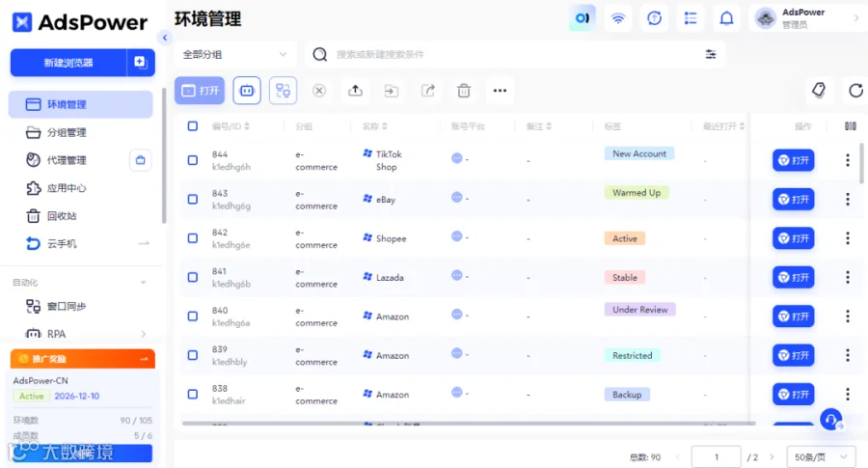Toggle the select-all checkbox in header
868x468 pixels.
tap(193, 126)
